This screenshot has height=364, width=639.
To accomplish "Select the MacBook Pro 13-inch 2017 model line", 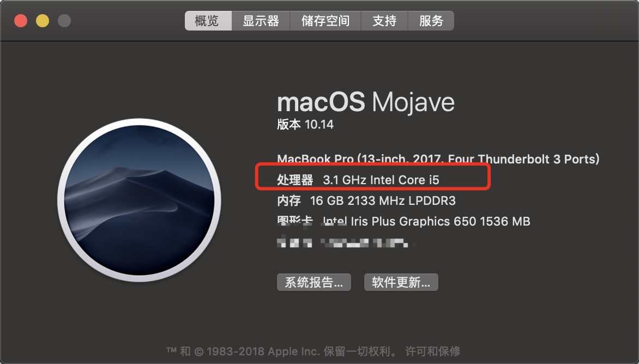I will [438, 159].
